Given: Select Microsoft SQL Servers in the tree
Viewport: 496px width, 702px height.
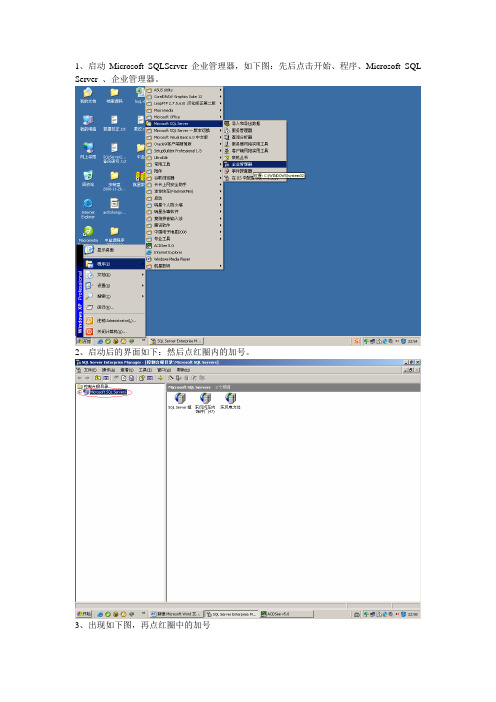Looking at the screenshot, I should (108, 392).
